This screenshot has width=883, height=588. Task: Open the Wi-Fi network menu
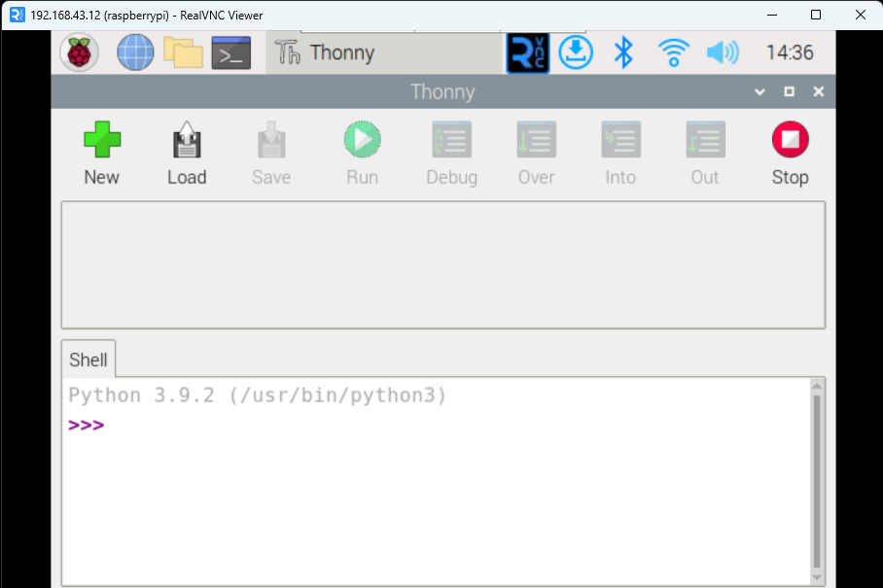[x=673, y=52]
